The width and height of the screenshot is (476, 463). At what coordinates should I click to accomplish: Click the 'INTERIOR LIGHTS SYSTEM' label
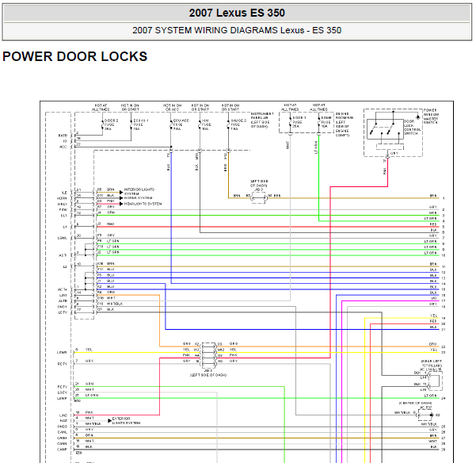tap(139, 191)
